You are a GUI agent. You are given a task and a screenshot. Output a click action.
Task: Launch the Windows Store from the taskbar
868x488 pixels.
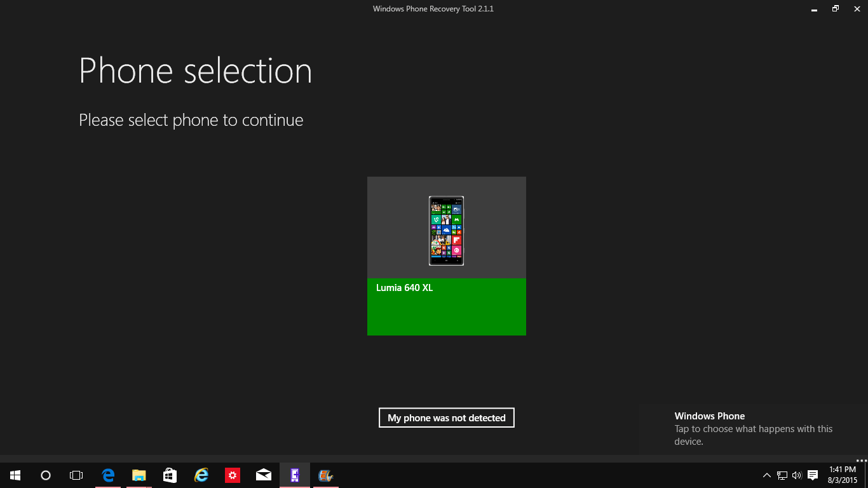(x=170, y=475)
